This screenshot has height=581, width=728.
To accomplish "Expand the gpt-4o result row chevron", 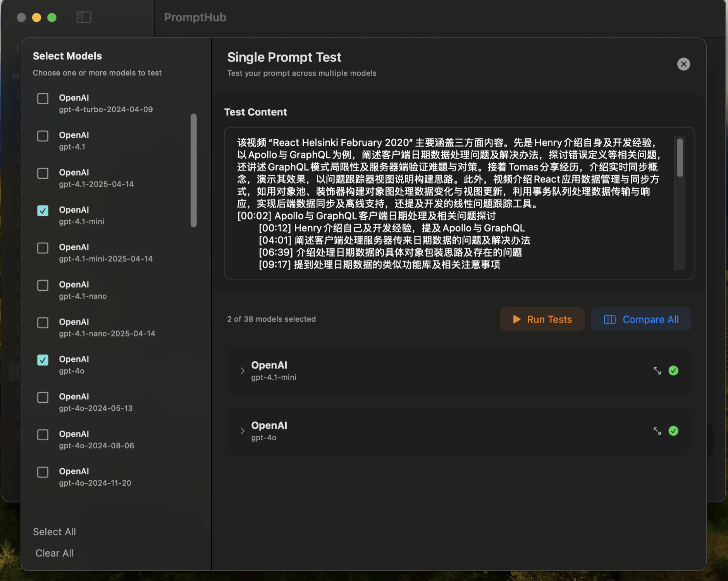I will coord(243,431).
